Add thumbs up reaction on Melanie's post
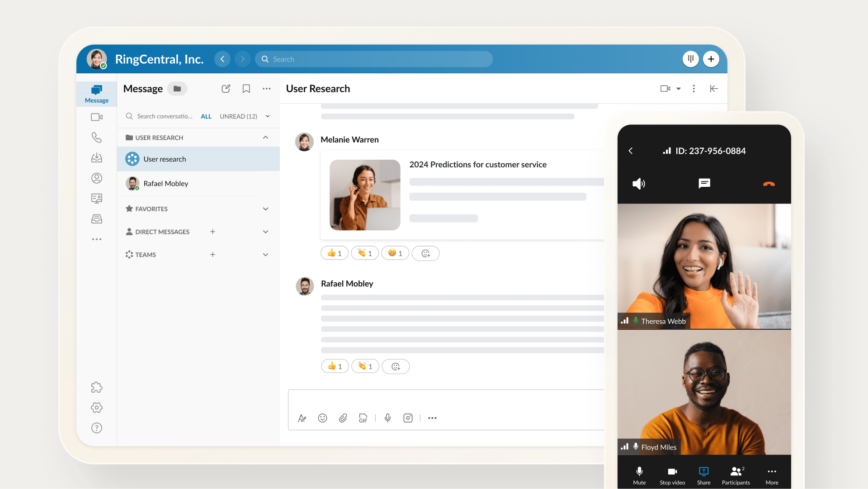Viewport: 868px width, 489px height. click(335, 253)
